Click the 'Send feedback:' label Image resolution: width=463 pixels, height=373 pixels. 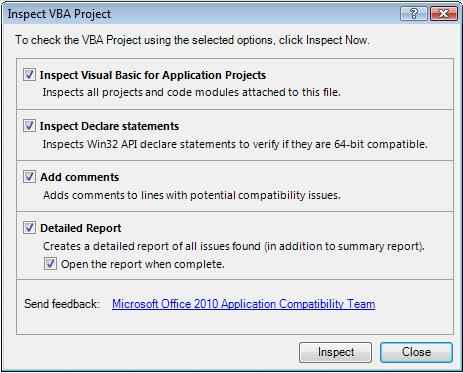(61, 304)
